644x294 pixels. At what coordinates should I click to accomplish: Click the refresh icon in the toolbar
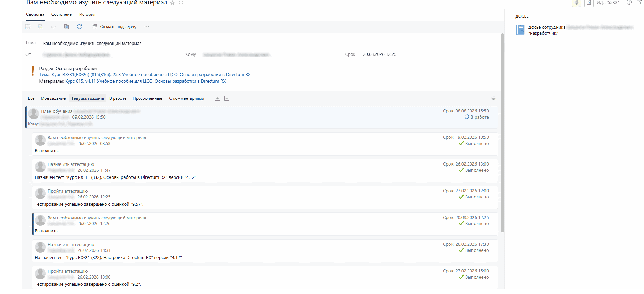click(x=79, y=27)
